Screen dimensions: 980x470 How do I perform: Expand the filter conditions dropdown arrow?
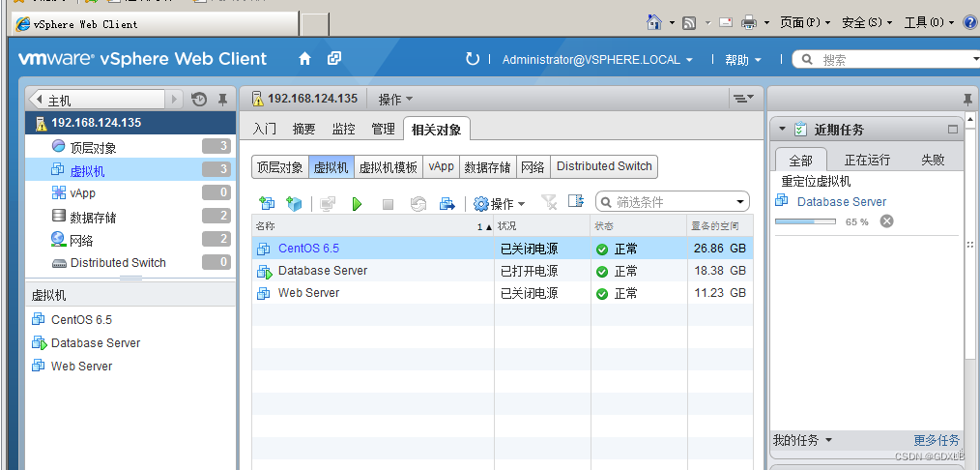pos(740,202)
